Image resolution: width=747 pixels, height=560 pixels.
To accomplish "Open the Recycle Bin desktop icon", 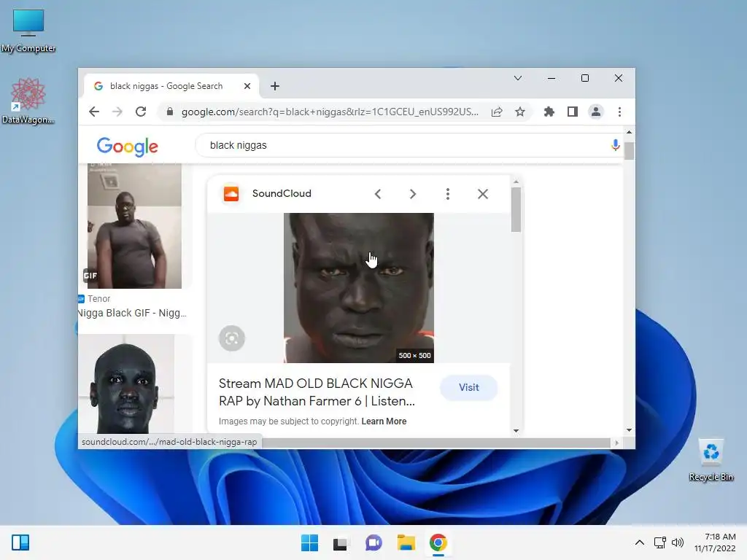I will coord(711,459).
